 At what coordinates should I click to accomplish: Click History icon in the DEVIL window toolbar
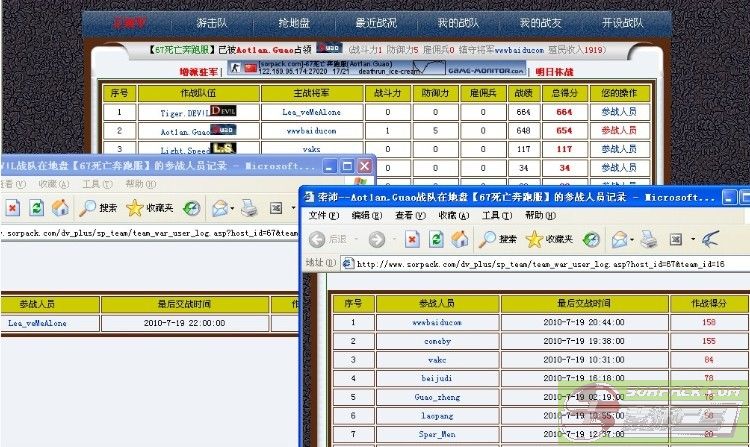(x=191, y=208)
